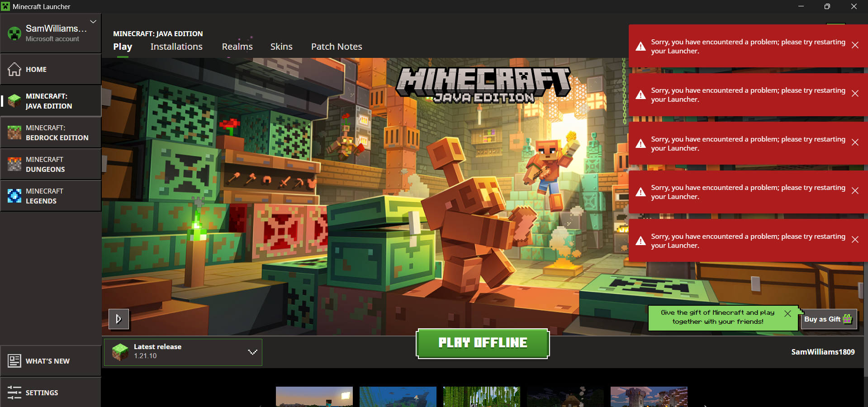View the Patch Notes tab
Screen dimensions: 868x407
click(x=337, y=47)
